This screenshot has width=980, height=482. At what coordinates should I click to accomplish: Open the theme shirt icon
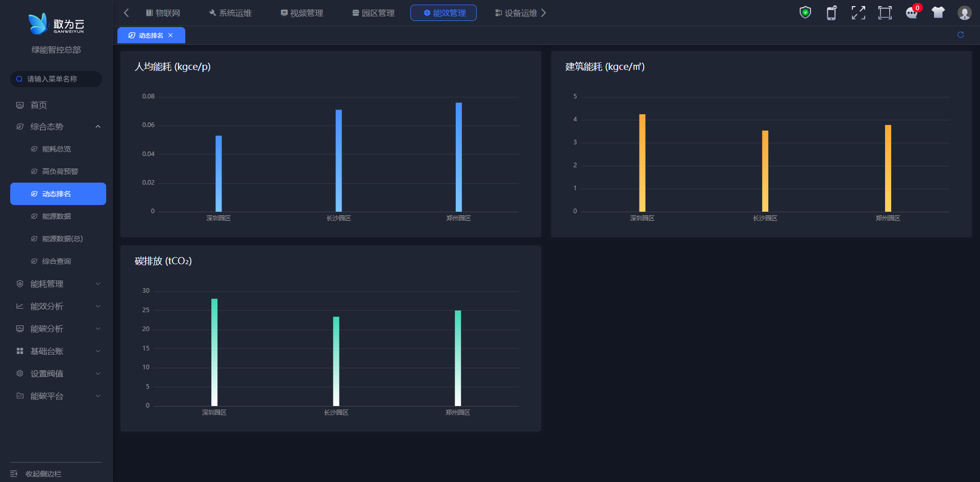[938, 12]
